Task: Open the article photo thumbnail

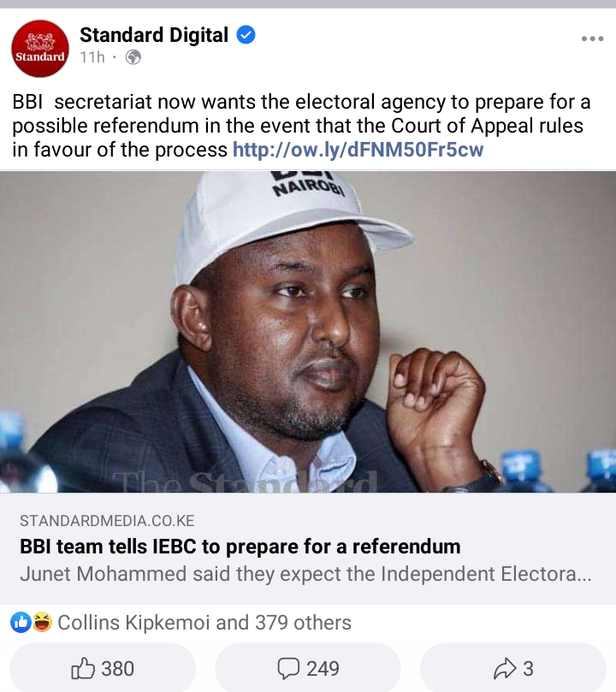Action: tap(308, 332)
